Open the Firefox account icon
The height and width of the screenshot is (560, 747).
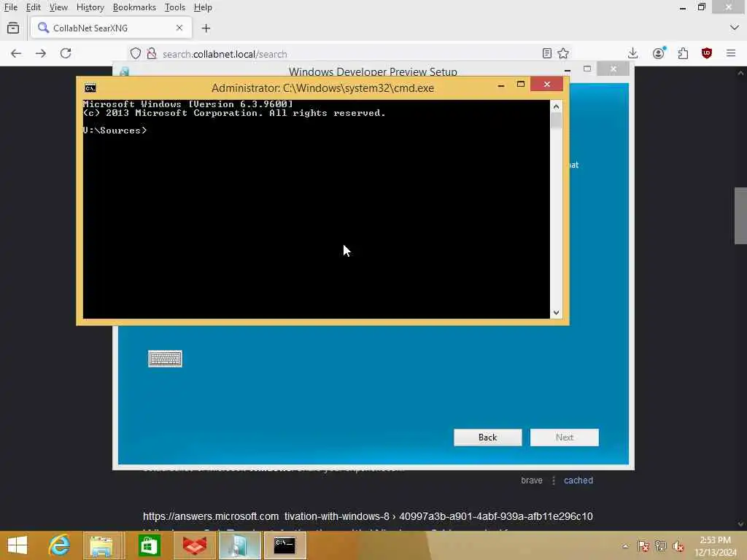click(x=659, y=53)
